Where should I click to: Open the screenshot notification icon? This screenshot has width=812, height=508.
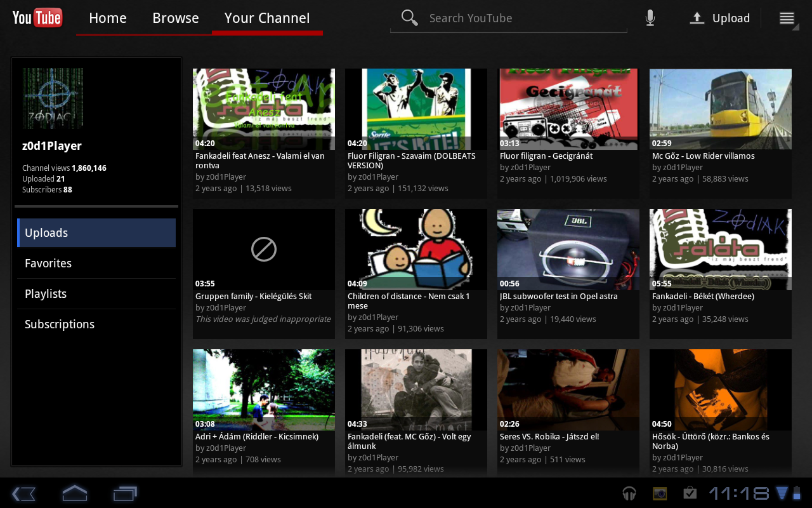coord(660,493)
